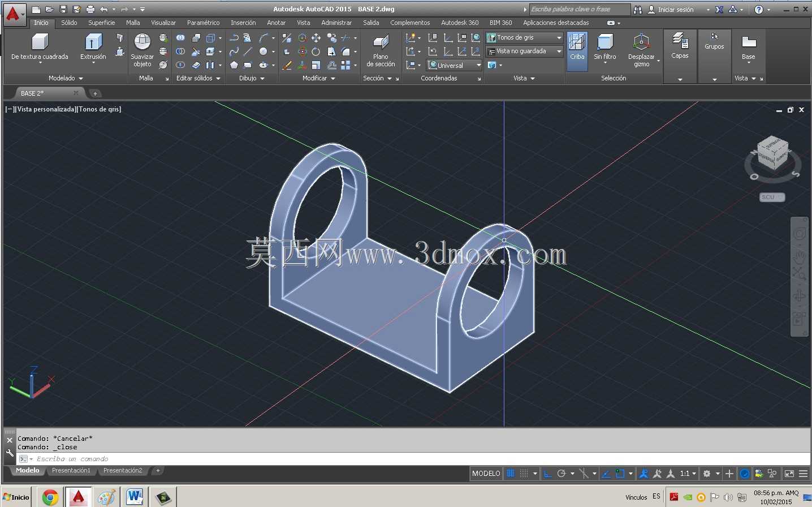
Task: Toggle polar tracking in status bar
Action: tap(561, 474)
